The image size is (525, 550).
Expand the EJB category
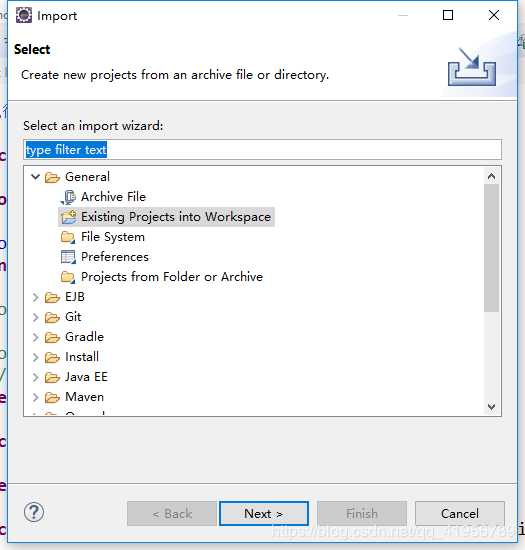pos(35,297)
